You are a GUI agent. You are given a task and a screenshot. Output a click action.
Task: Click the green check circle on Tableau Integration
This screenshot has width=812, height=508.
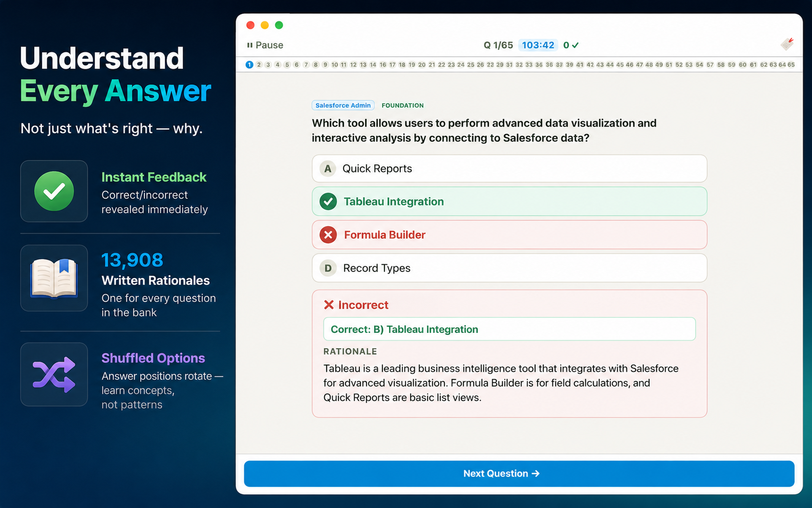[x=328, y=202]
